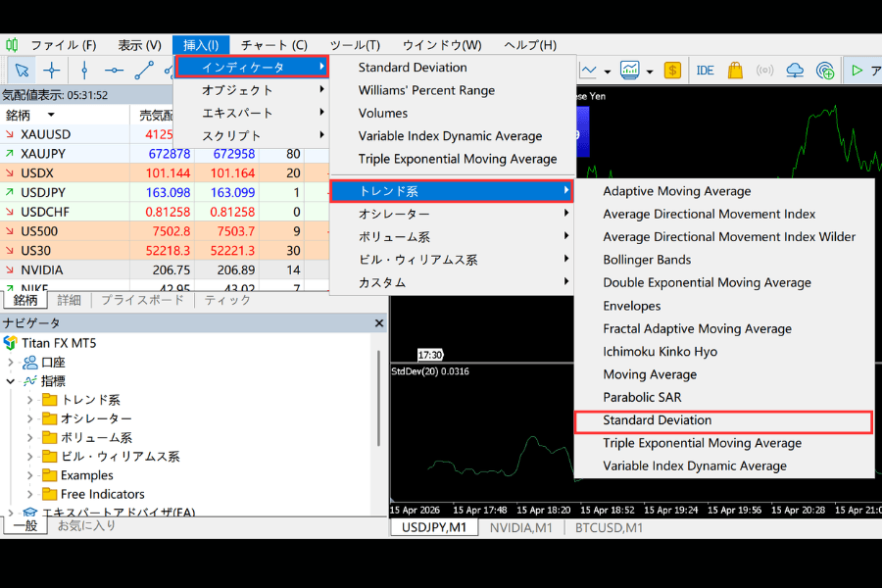Select Adaptive Moving Average indicator
Viewport: 882px width, 588px height.
[676, 191]
